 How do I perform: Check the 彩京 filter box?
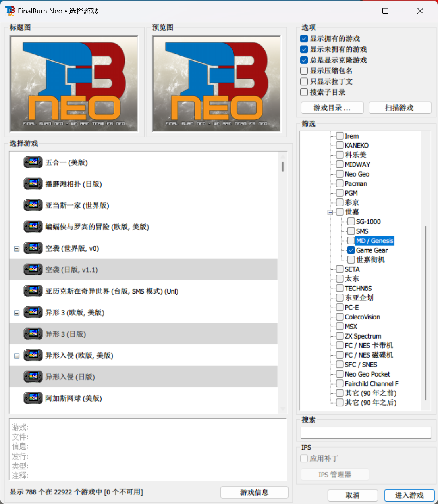(x=340, y=202)
